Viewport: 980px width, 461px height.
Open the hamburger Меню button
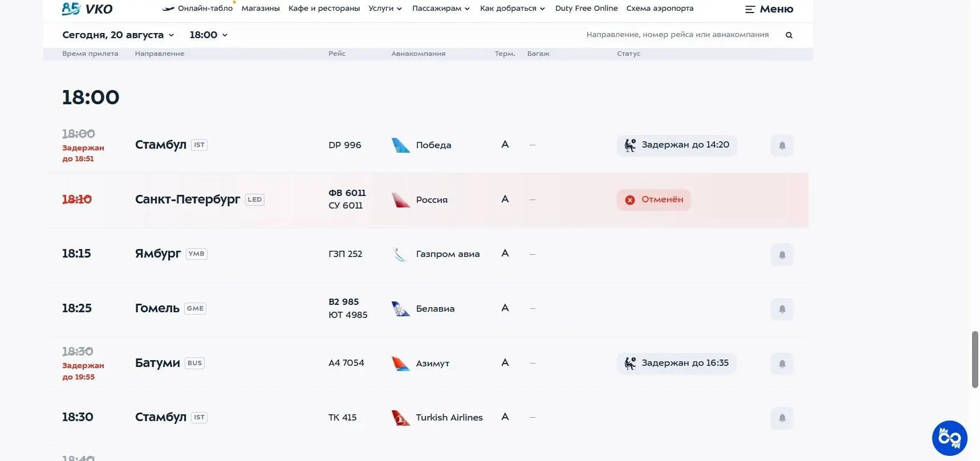point(769,9)
